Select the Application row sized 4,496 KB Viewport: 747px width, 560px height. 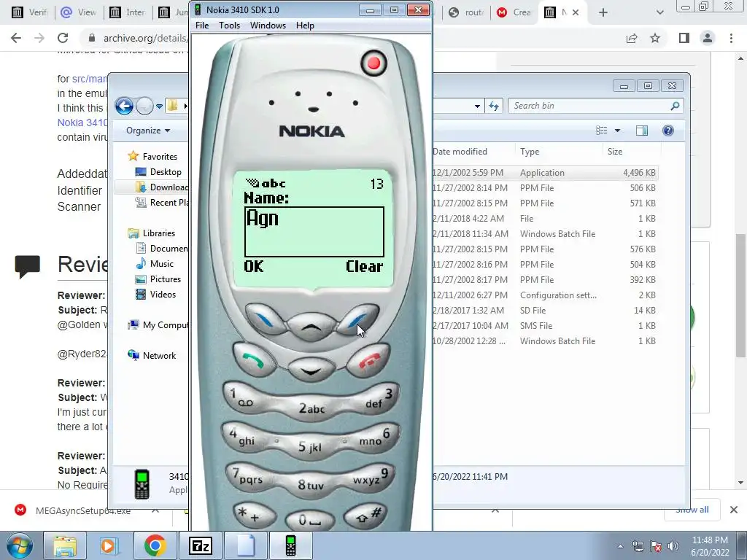click(x=546, y=173)
